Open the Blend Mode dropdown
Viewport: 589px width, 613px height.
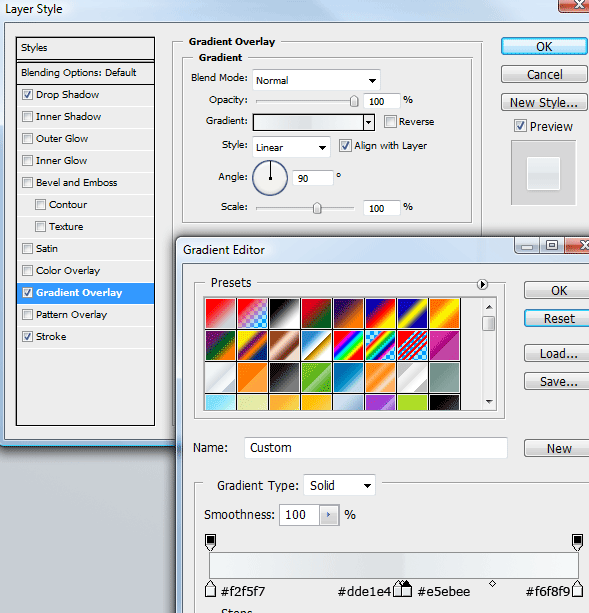pos(316,80)
